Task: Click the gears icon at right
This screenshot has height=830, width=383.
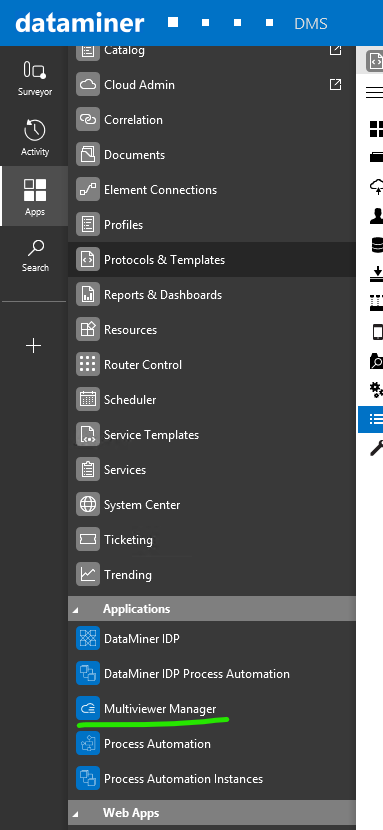Action: [376, 390]
